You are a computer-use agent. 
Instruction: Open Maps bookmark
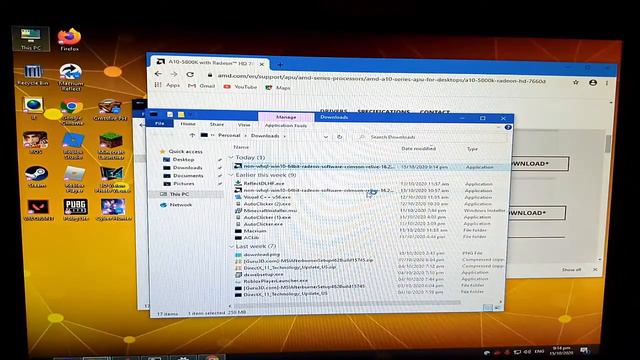click(x=278, y=87)
